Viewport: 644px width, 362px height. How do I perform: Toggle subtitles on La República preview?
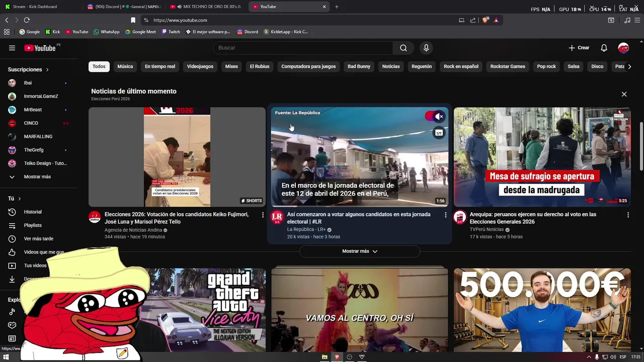tap(439, 133)
